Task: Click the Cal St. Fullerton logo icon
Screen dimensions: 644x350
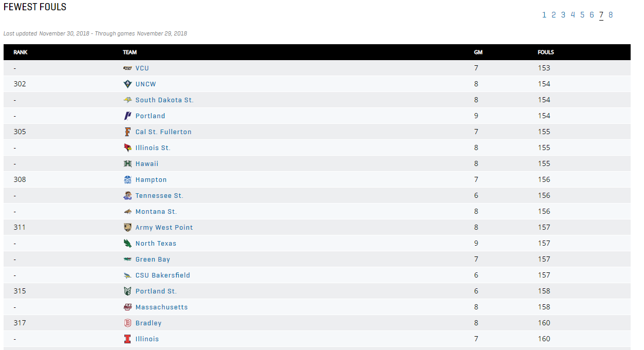Action: [x=127, y=132]
